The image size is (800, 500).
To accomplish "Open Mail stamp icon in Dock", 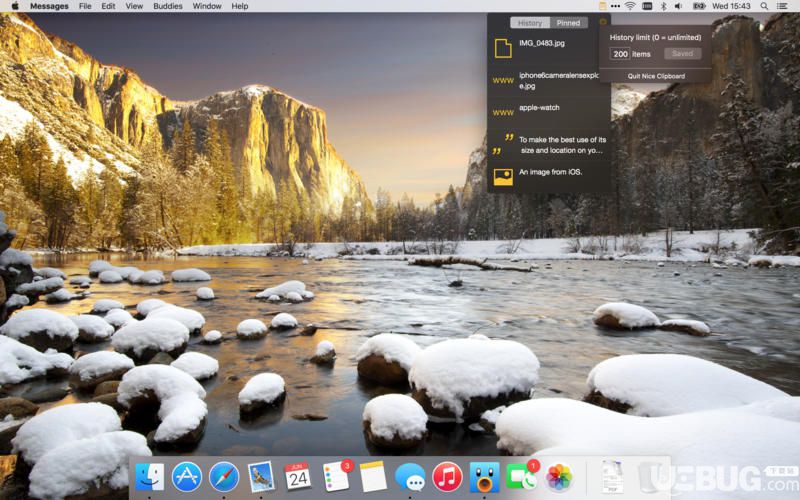I will click(x=261, y=477).
